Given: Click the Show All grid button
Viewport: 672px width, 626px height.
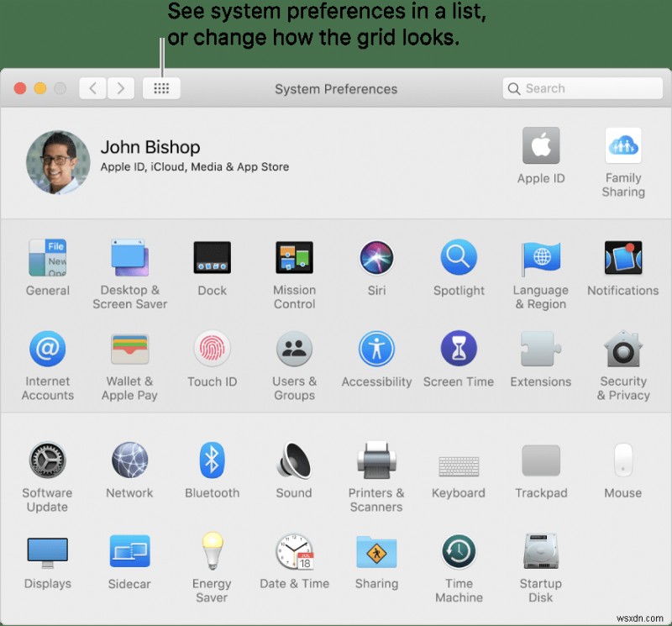Looking at the screenshot, I should [161, 88].
